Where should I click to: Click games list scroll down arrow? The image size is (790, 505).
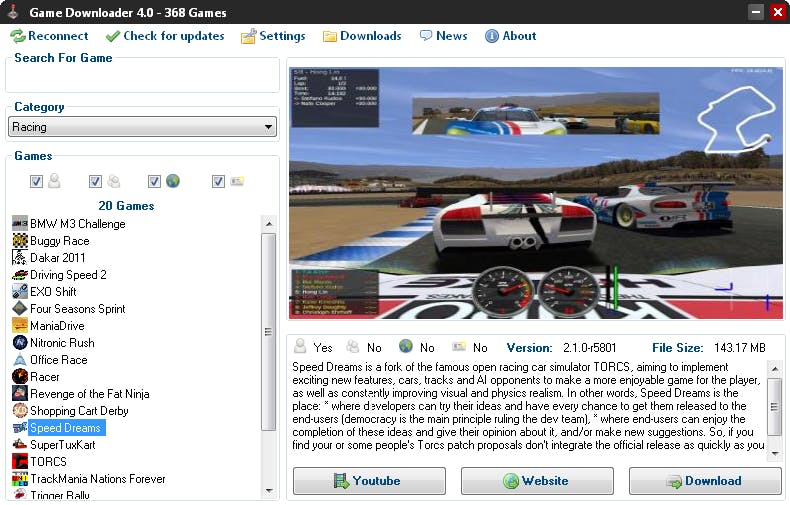tap(269, 490)
